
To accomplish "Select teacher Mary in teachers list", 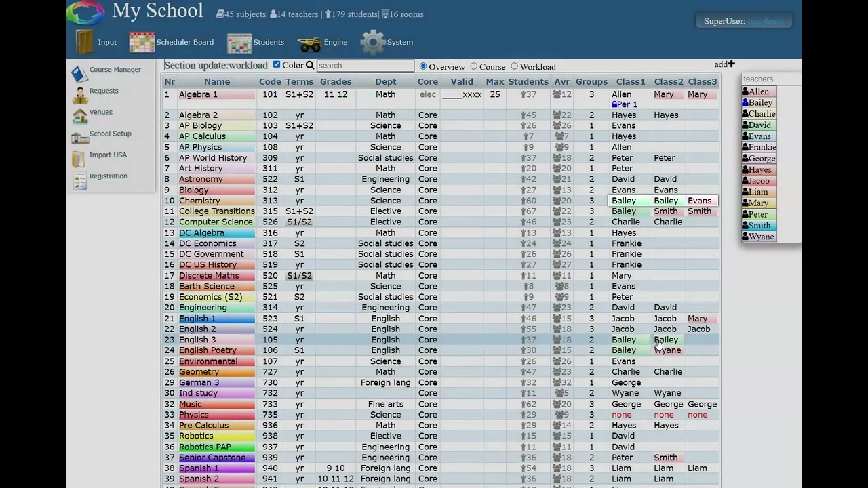I will tap(758, 203).
